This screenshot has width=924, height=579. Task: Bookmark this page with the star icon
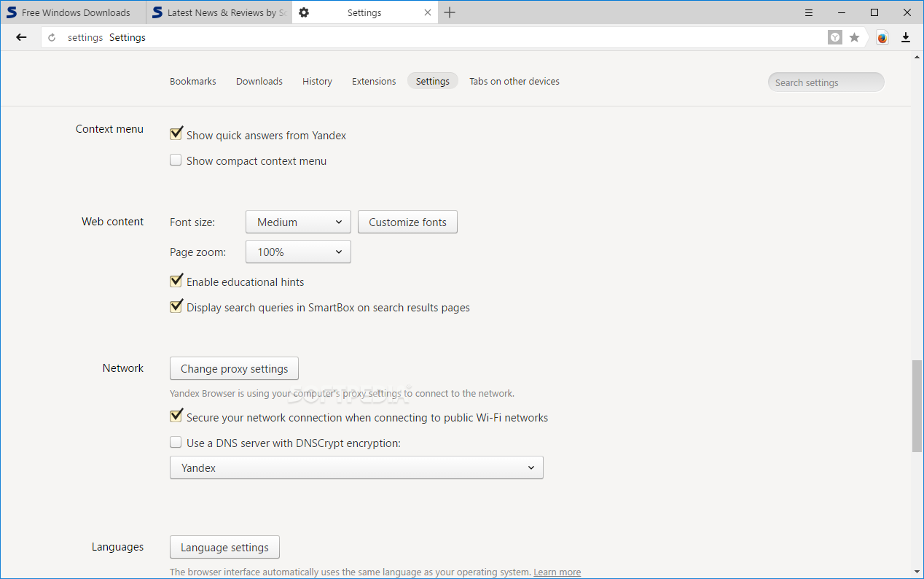(x=854, y=37)
